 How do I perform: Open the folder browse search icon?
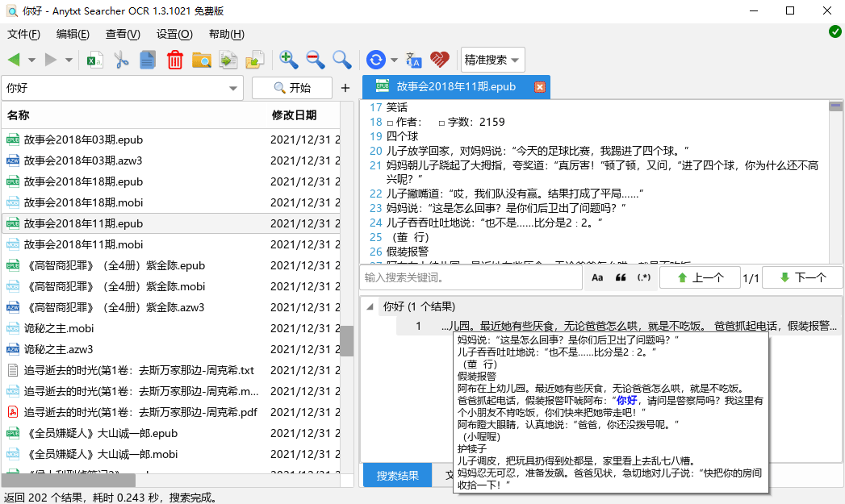202,59
